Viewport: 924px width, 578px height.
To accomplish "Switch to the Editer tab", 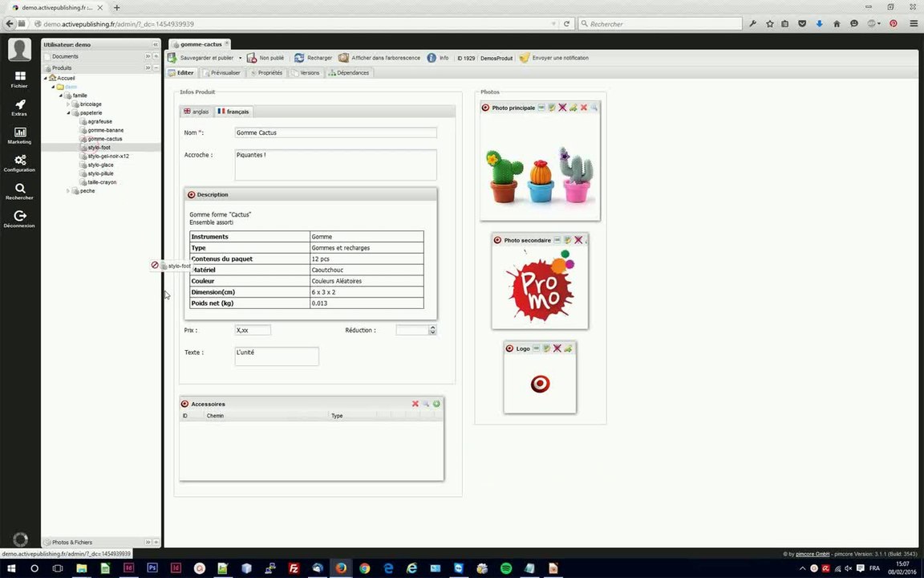I will 181,72.
